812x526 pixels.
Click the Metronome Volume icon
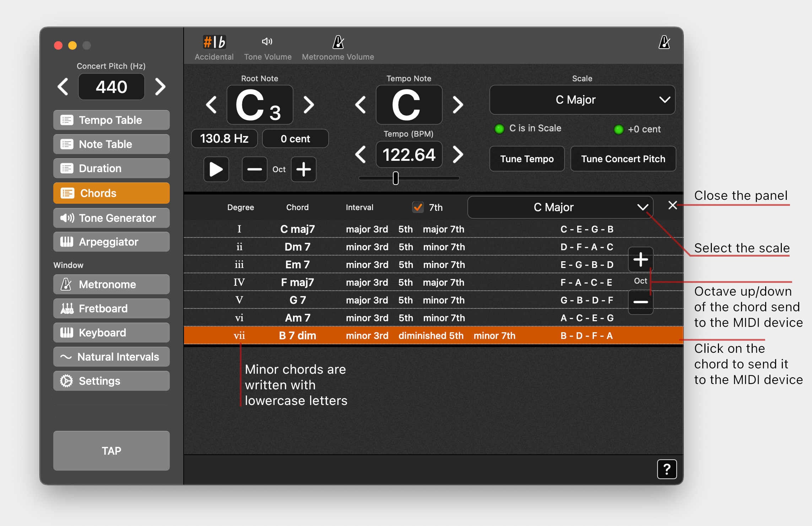pyautogui.click(x=338, y=42)
